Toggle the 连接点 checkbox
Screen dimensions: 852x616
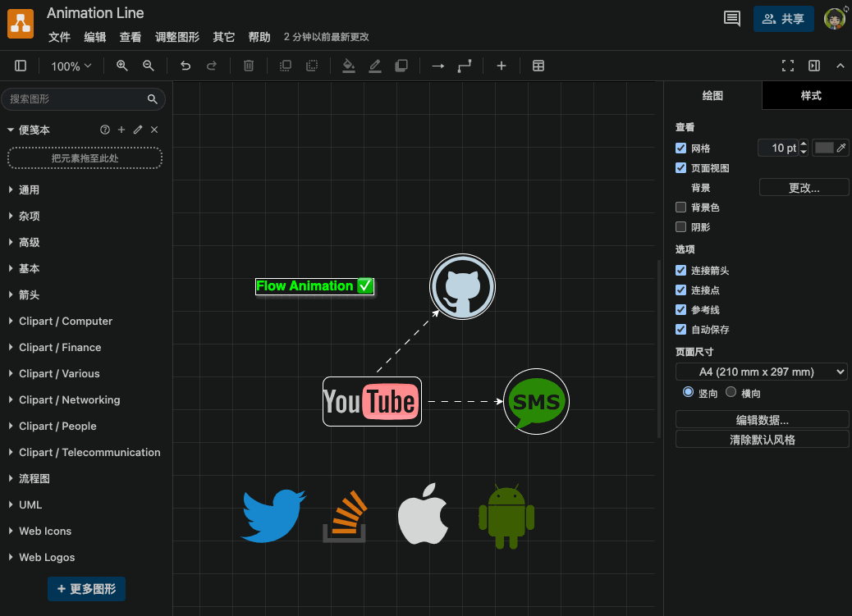click(680, 290)
